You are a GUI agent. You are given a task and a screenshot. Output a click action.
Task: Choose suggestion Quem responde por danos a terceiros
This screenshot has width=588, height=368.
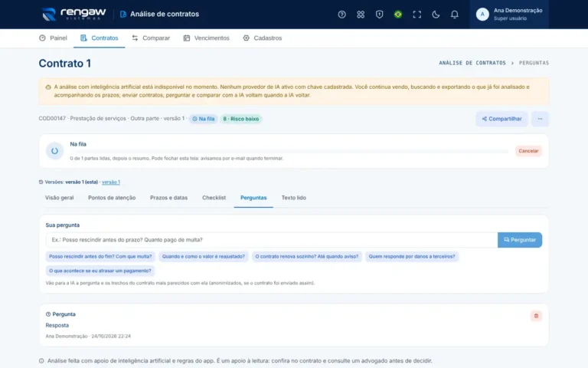click(412, 257)
